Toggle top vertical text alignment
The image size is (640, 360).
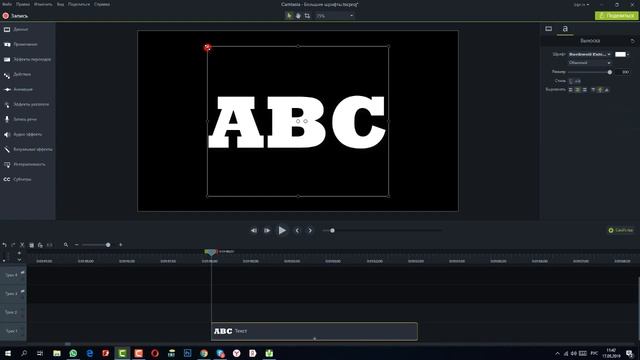click(x=593, y=90)
